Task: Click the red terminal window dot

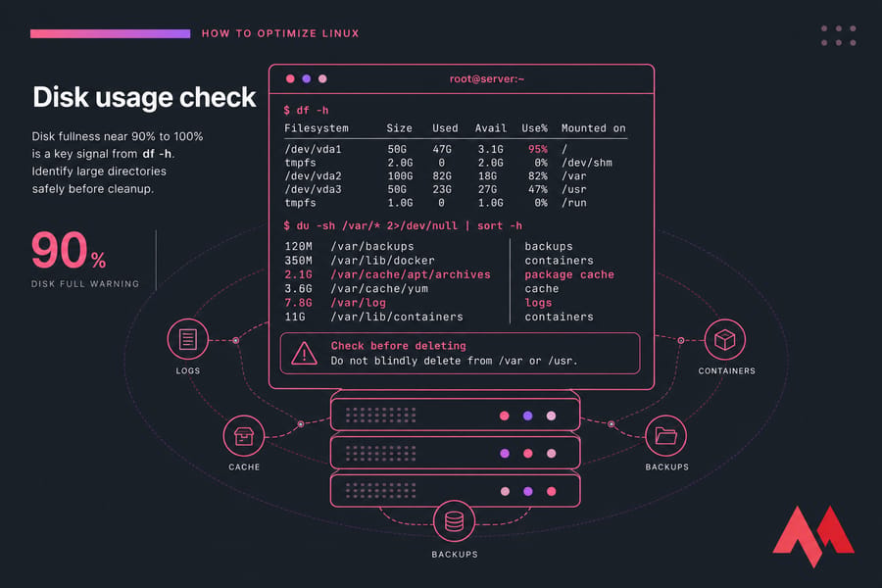Action: (x=290, y=78)
